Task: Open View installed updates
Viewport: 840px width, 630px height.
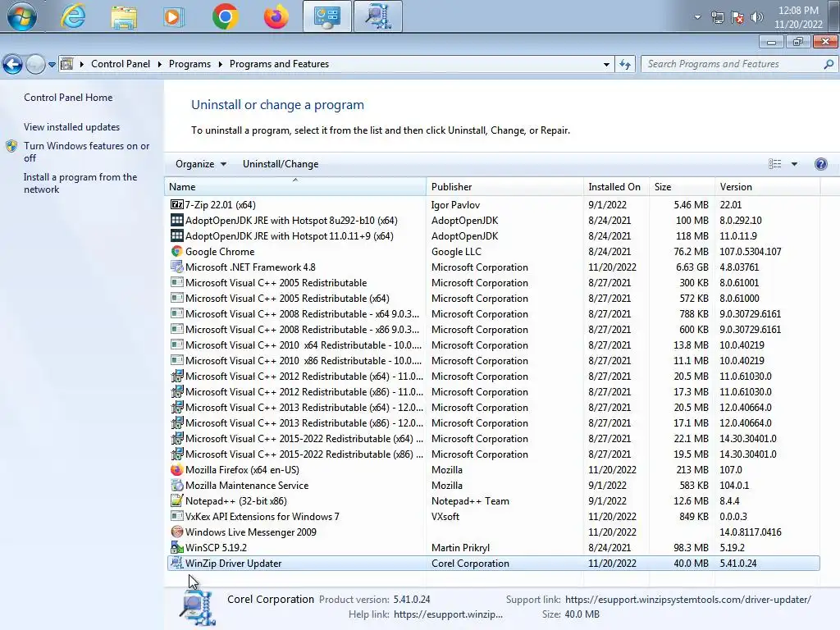Action: coord(72,127)
